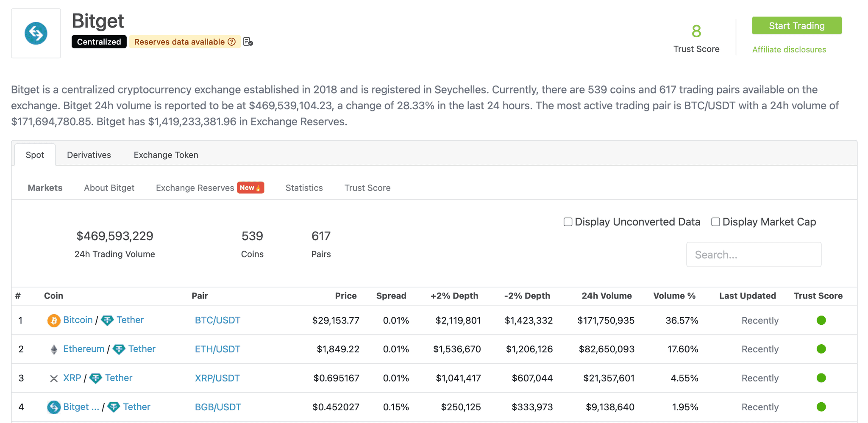Open the Affiliate disclosures link
Viewport: 868px width, 423px height.
789,49
